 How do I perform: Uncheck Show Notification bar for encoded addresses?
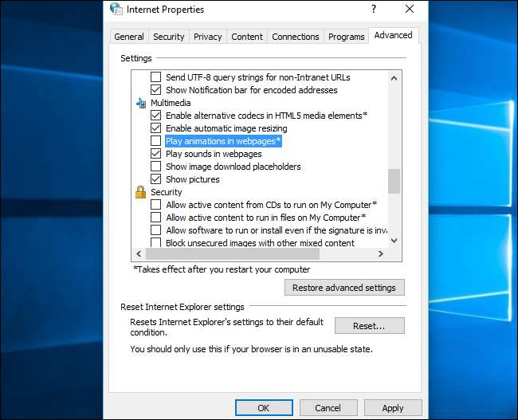[155, 90]
